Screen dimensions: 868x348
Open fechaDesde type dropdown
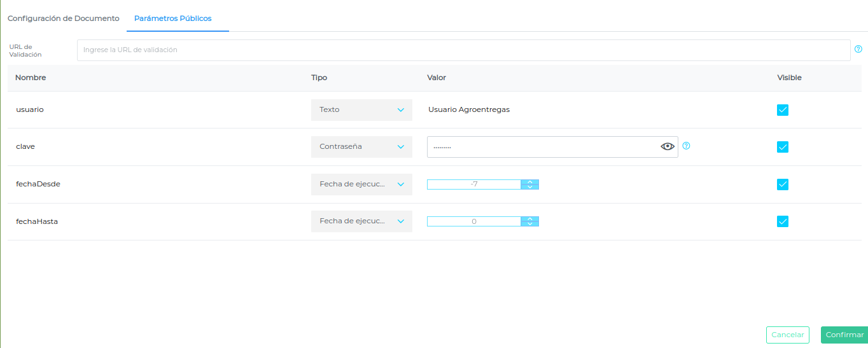coord(361,184)
